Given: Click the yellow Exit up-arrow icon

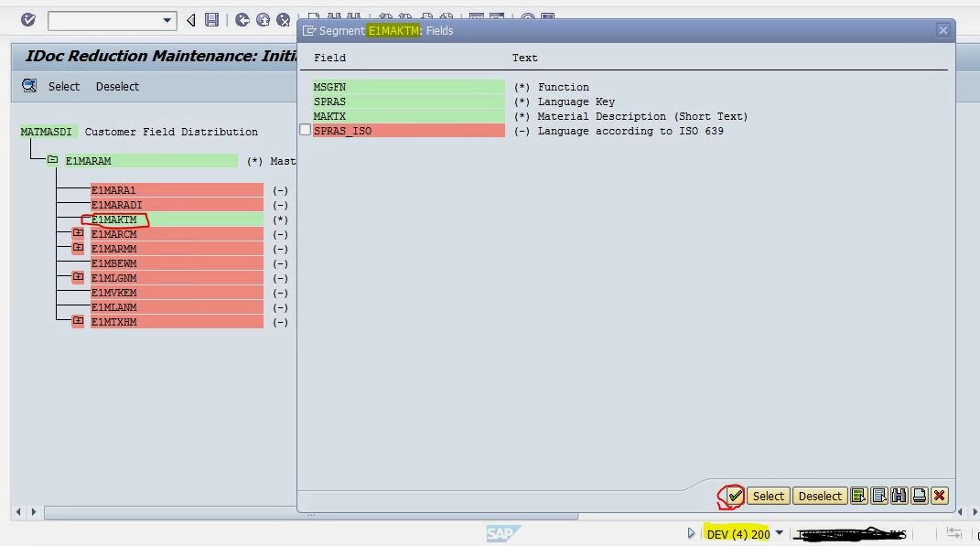Looking at the screenshot, I should [264, 20].
